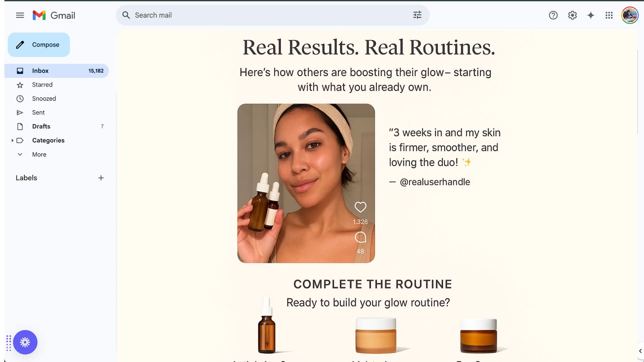Open the main menu hamburger icon
Image resolution: width=644 pixels, height=362 pixels.
click(x=20, y=15)
